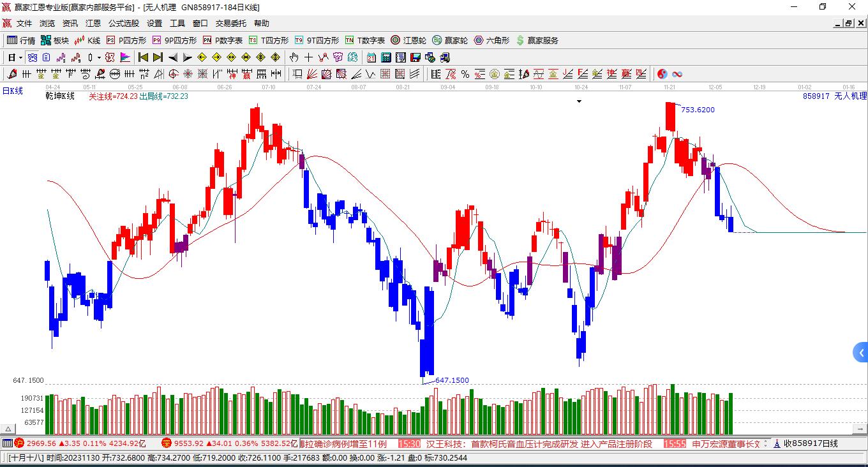868x467 pixels.
Task: Open the 文件 menu
Action: pos(24,24)
